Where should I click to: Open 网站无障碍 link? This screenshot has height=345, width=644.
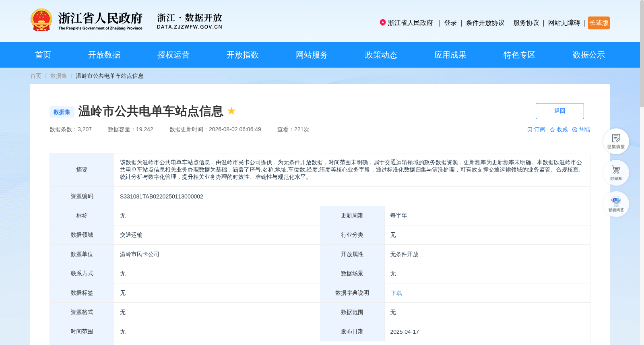click(564, 23)
